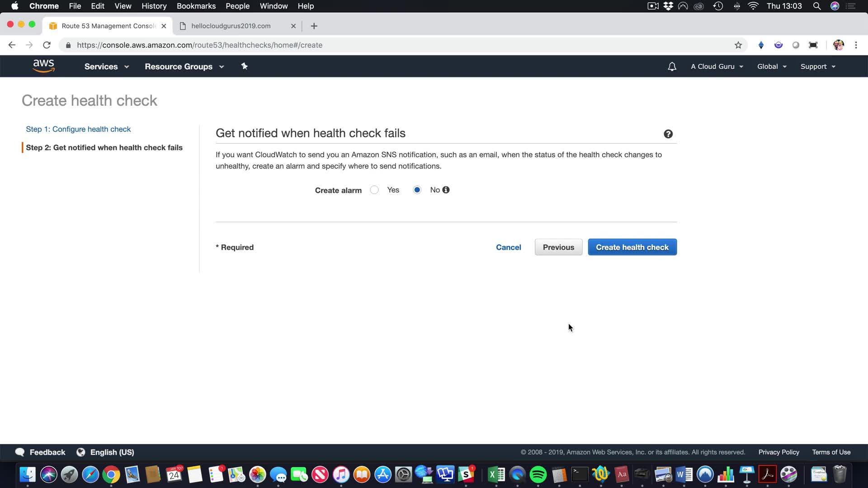Screen dimensions: 868x488
Task: Click the Create health check button
Action: tap(632, 247)
